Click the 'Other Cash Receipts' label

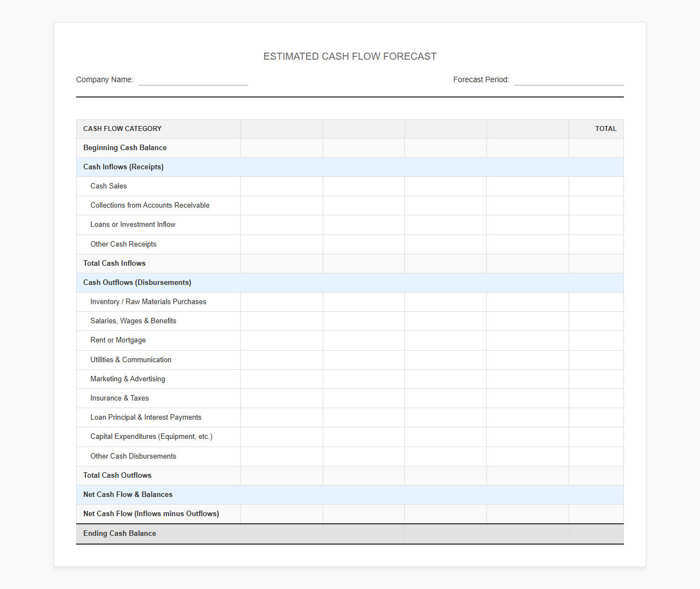coord(123,244)
